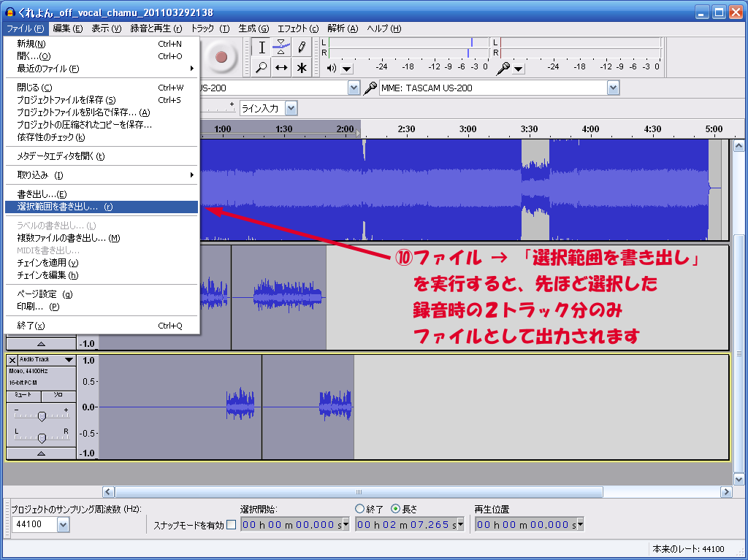Mute the Audio Track (ミュート)
Screen dimensions: 748x560
tap(24, 396)
